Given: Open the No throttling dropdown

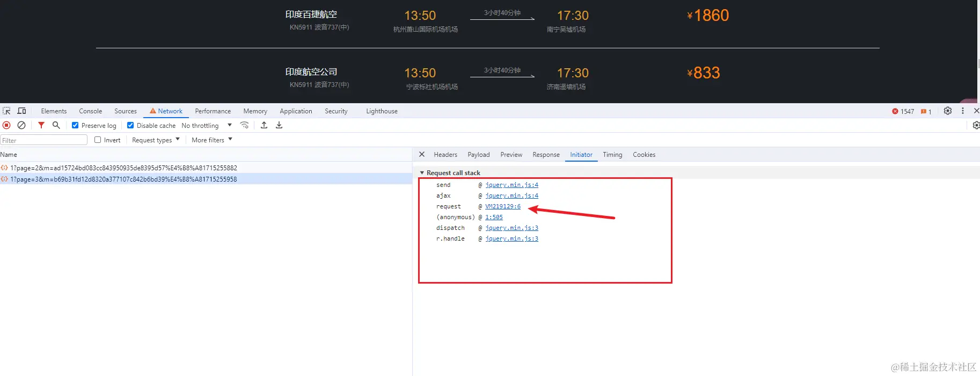Looking at the screenshot, I should [x=207, y=125].
